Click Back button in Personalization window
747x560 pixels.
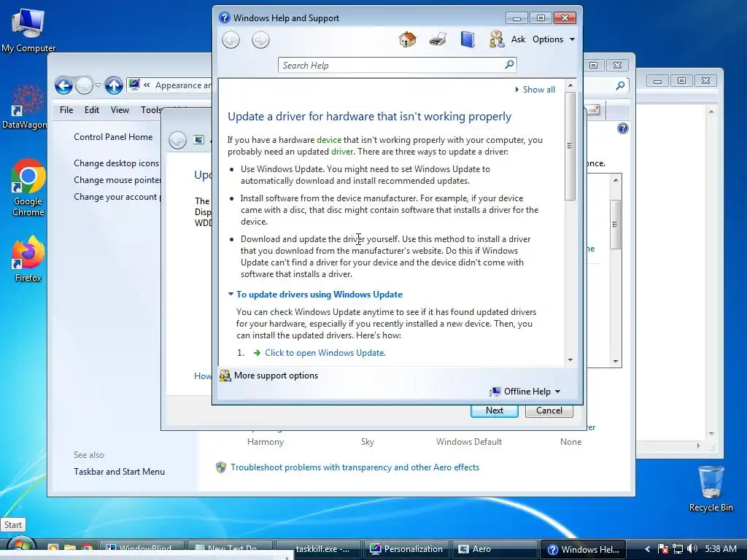click(x=64, y=86)
